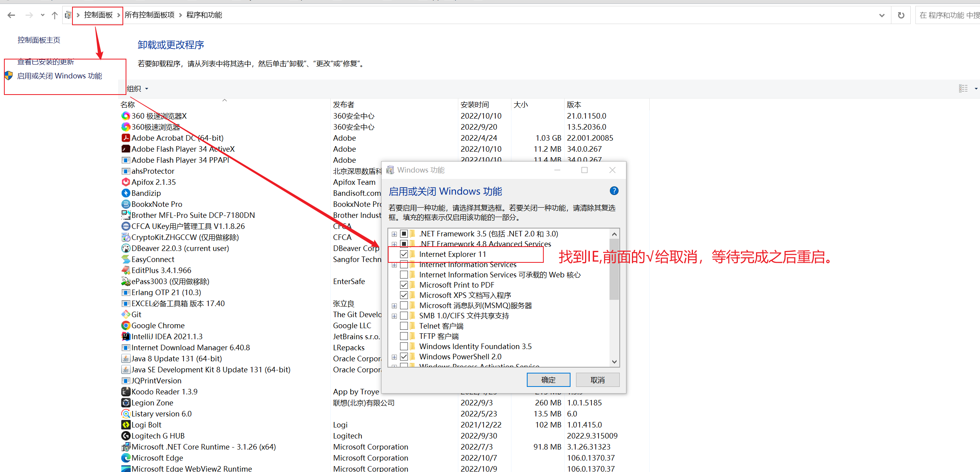The width and height of the screenshot is (980, 472).
Task: Enable the Telnet 客户端 checkbox
Action: 404,326
